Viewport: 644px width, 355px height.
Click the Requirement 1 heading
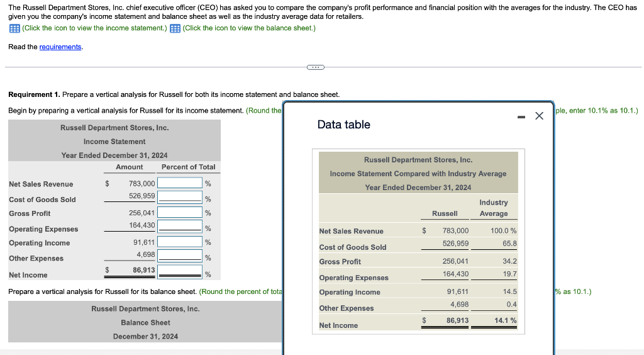(34, 94)
